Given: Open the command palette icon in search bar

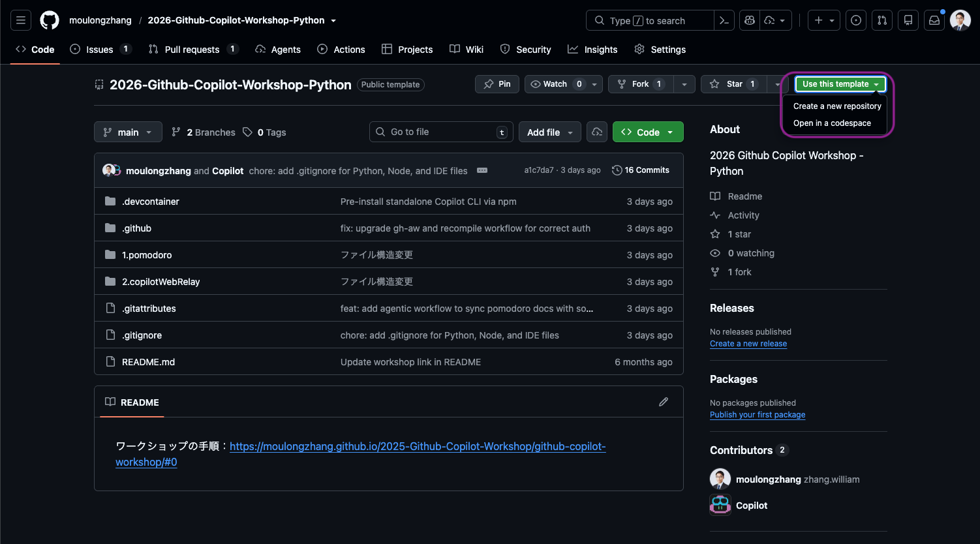Looking at the screenshot, I should 724,20.
